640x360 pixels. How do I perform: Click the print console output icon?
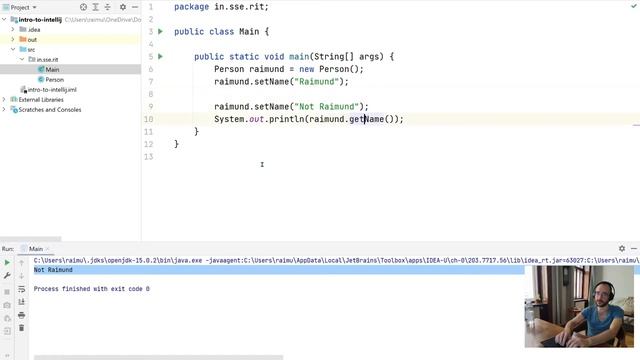pyautogui.click(x=22, y=315)
